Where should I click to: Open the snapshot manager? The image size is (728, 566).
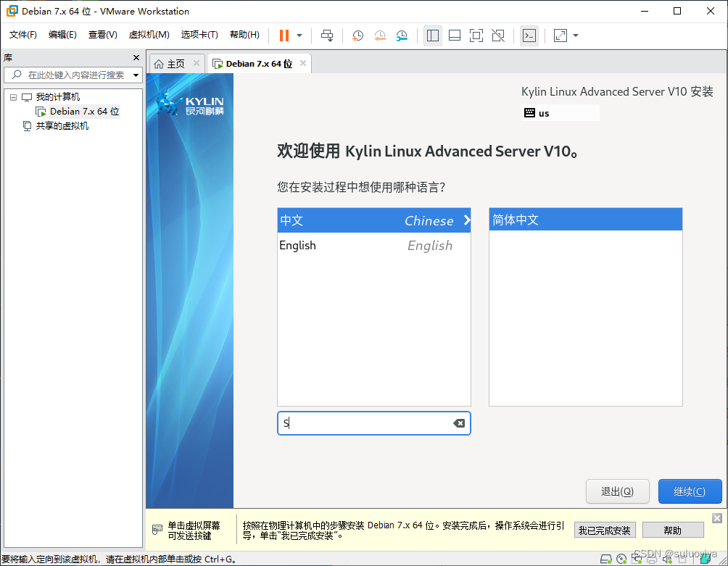(403, 35)
